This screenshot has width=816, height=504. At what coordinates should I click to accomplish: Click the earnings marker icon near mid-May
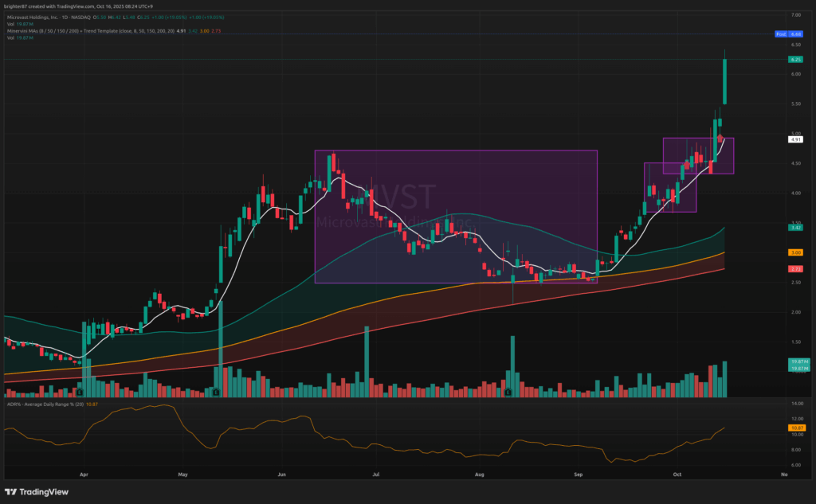[x=217, y=392]
